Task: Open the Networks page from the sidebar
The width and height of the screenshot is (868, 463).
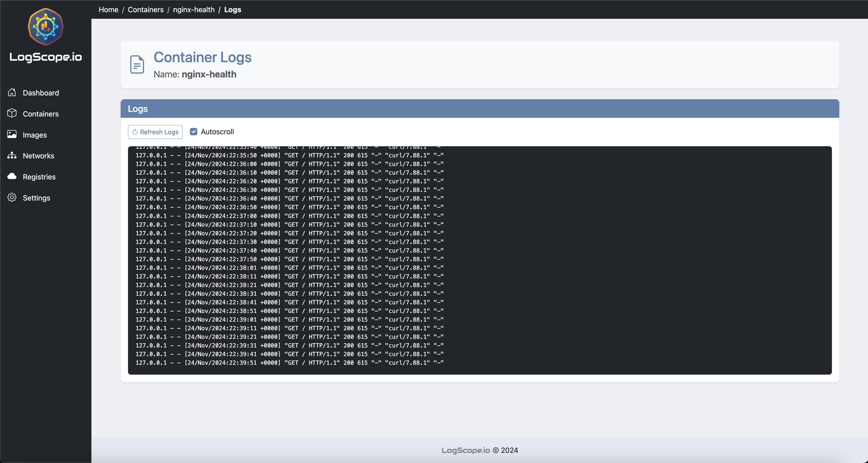Action: click(38, 156)
